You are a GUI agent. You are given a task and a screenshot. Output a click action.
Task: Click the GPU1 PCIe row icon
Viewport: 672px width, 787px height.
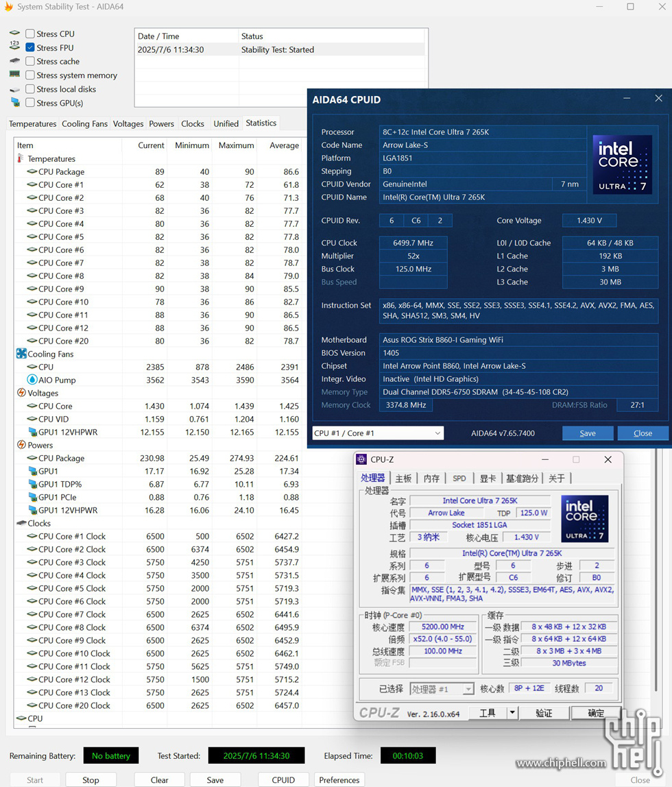click(x=33, y=498)
